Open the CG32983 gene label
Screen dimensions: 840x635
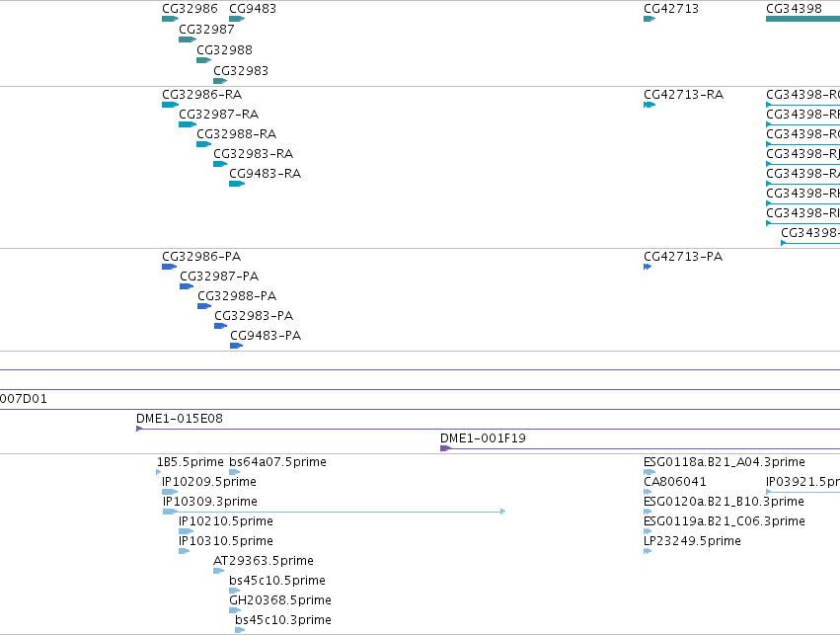coord(241,70)
